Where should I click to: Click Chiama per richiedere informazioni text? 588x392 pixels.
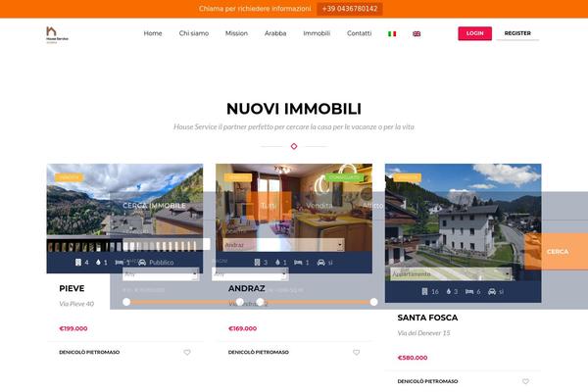tap(255, 9)
